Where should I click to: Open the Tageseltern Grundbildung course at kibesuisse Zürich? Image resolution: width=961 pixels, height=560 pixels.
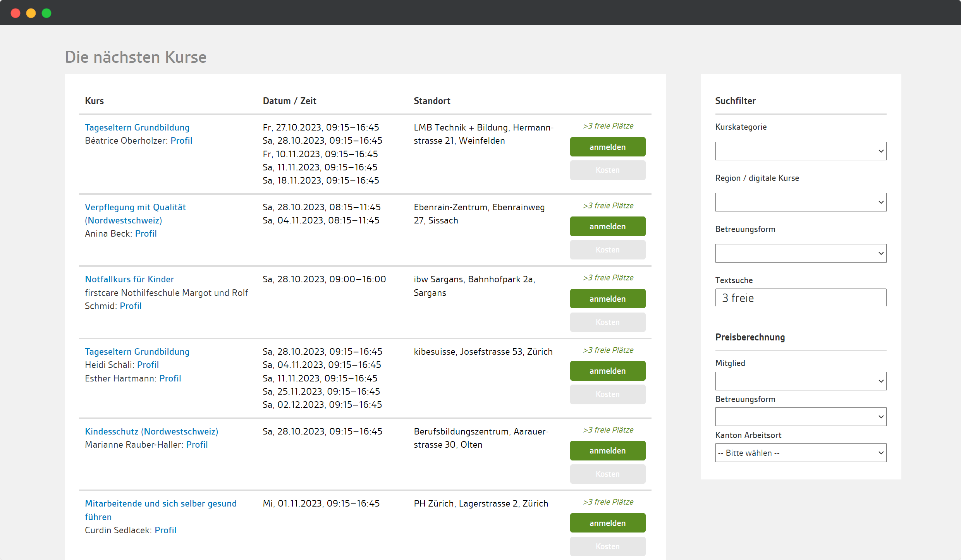click(137, 352)
